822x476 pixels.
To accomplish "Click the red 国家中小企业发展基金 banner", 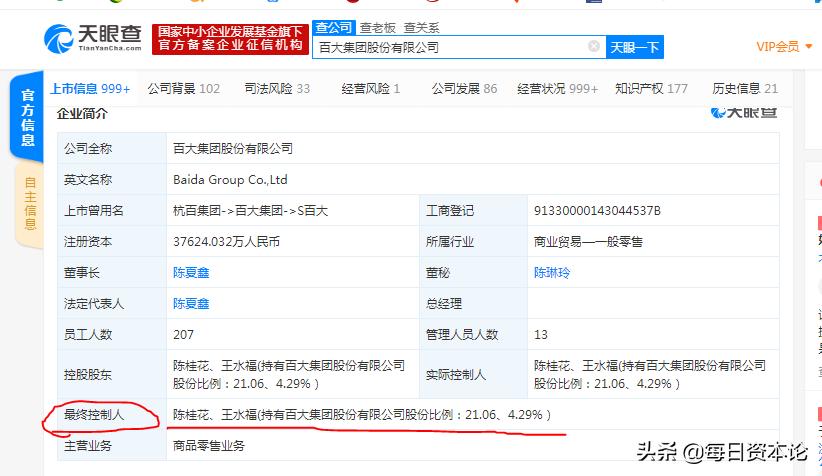I will 230,39.
